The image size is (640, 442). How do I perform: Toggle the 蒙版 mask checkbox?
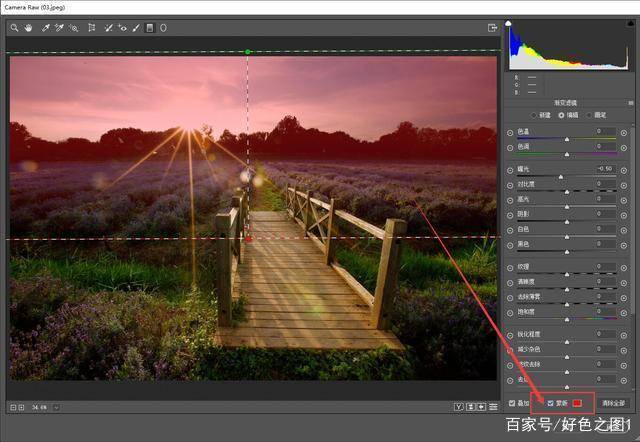click(x=550, y=403)
